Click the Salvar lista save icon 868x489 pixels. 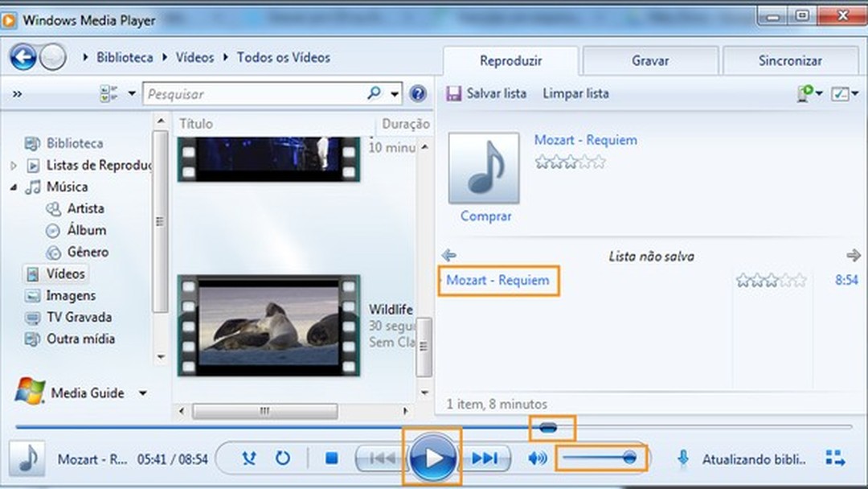coord(454,93)
